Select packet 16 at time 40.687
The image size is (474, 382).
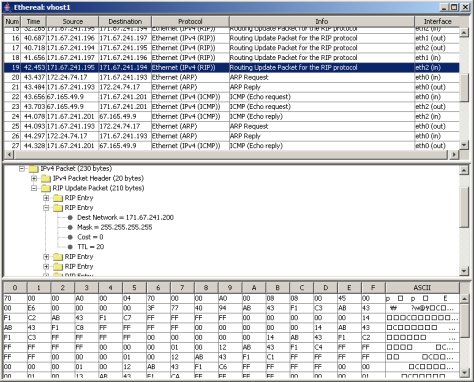coord(232,38)
